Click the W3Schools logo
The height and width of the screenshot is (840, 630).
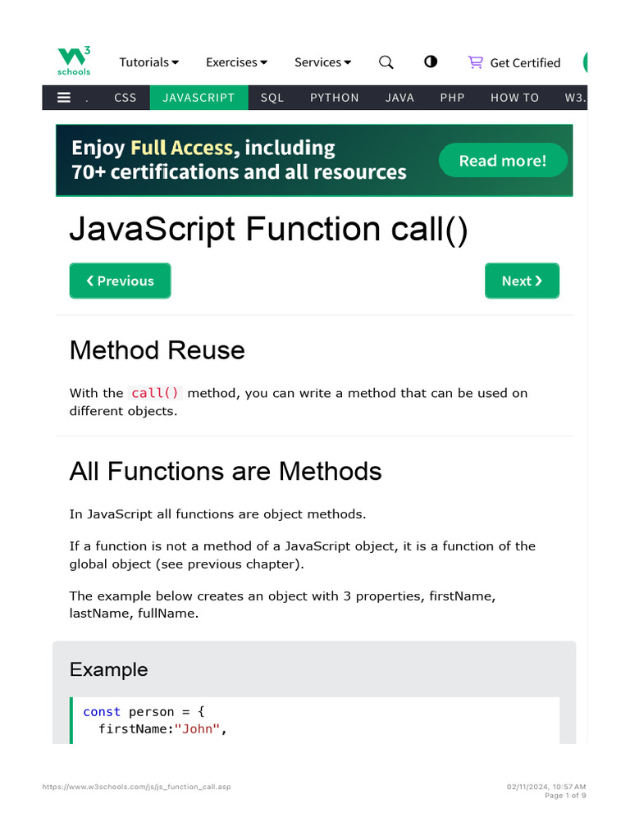(74, 61)
